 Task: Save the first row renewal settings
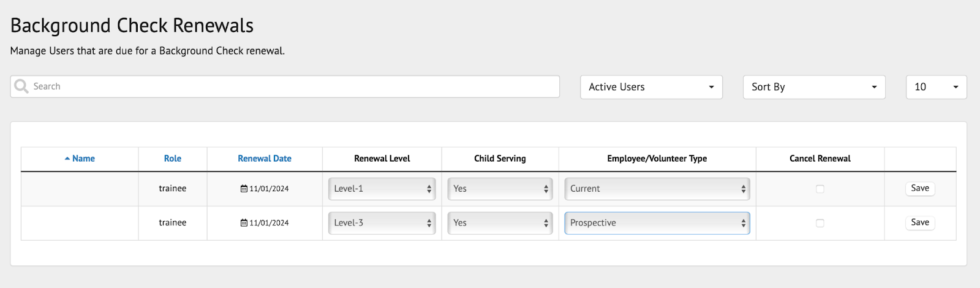(919, 188)
